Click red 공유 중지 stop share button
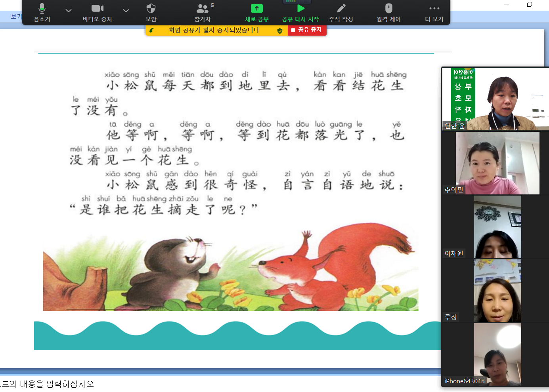 (x=307, y=30)
